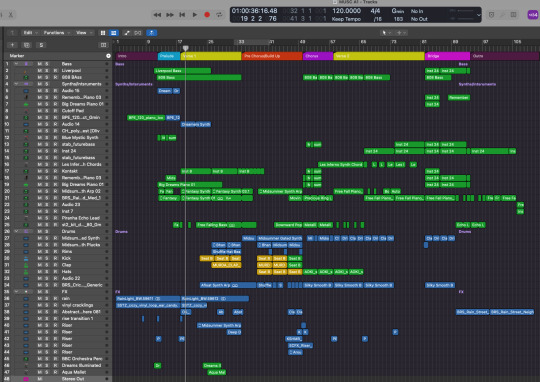The width and height of the screenshot is (540, 382).
Task: Click the Hats track icon
Action: pos(26,272)
